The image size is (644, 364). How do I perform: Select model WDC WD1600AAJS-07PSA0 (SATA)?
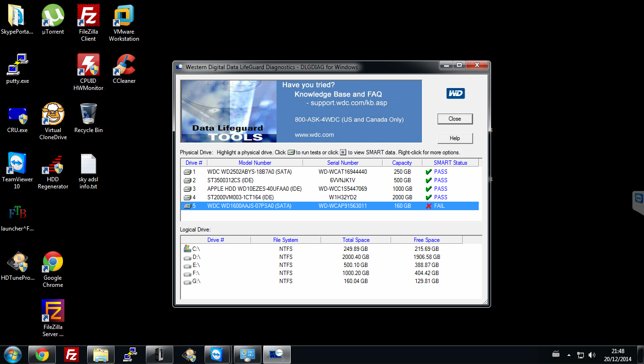(x=250, y=206)
